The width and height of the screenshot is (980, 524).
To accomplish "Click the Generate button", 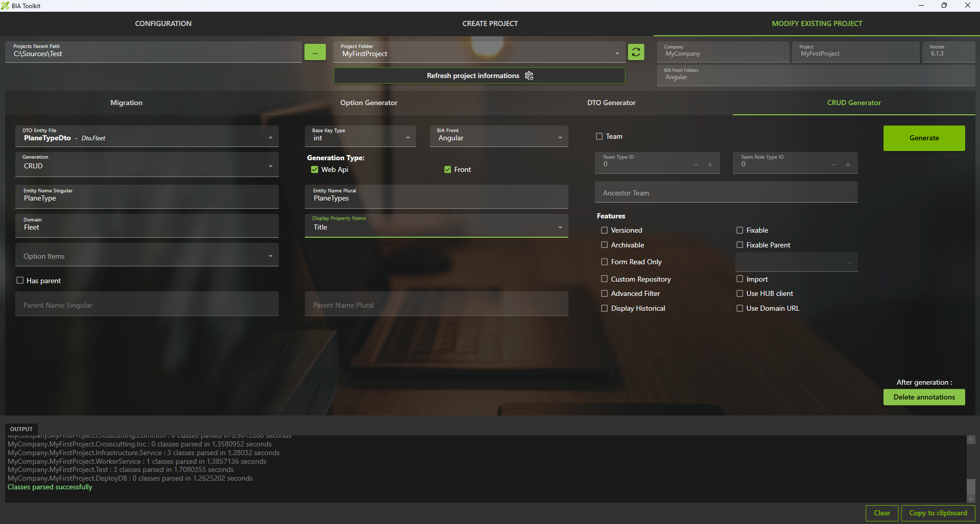I will pyautogui.click(x=924, y=138).
